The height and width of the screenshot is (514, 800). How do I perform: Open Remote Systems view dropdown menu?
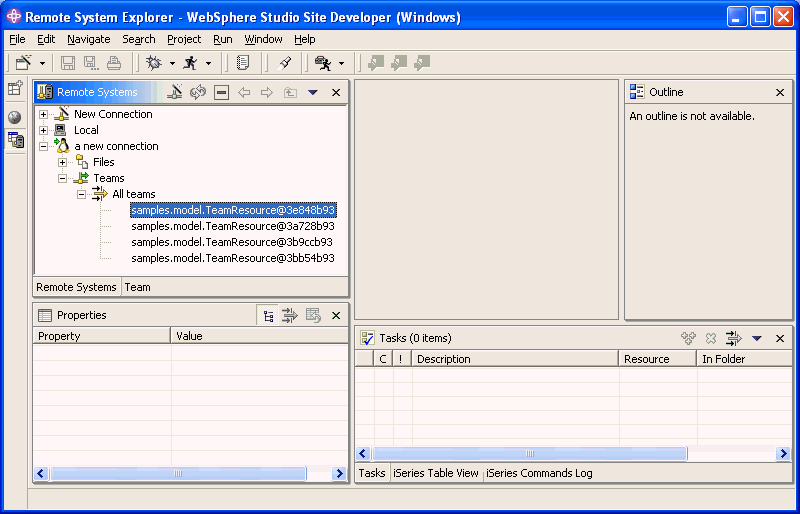click(312, 92)
